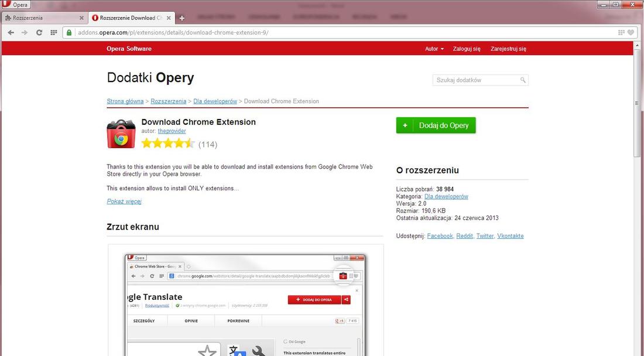Click Zarejestruj się link
644x356 pixels.
click(508, 49)
